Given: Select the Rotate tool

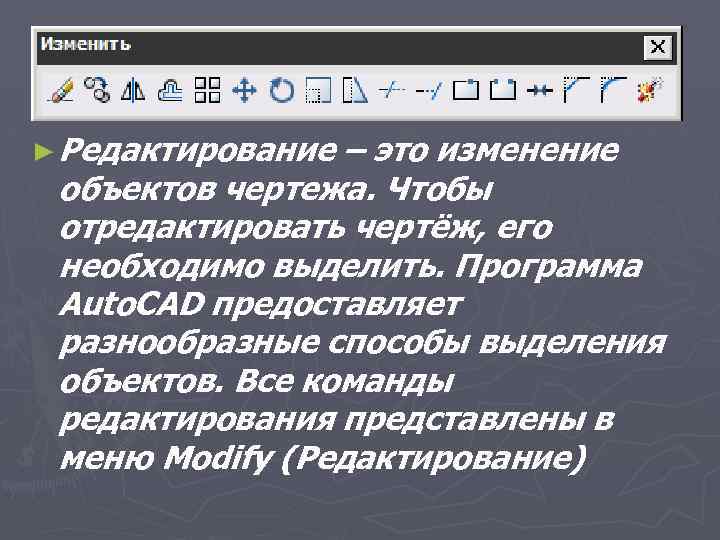Looking at the screenshot, I should click(281, 90).
